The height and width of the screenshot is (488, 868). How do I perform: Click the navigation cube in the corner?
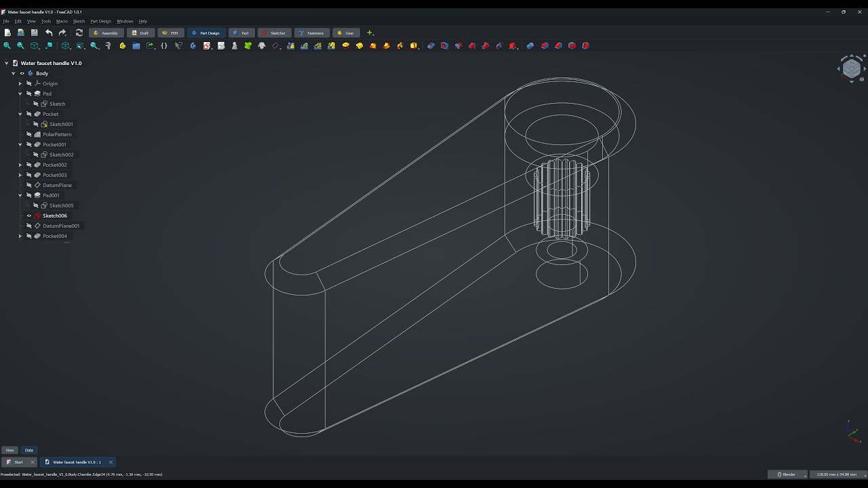[852, 68]
